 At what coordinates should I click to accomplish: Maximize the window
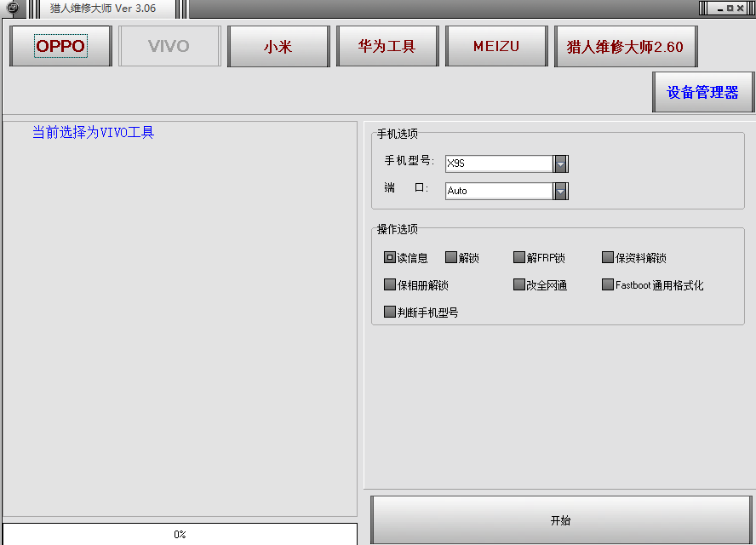point(730,9)
